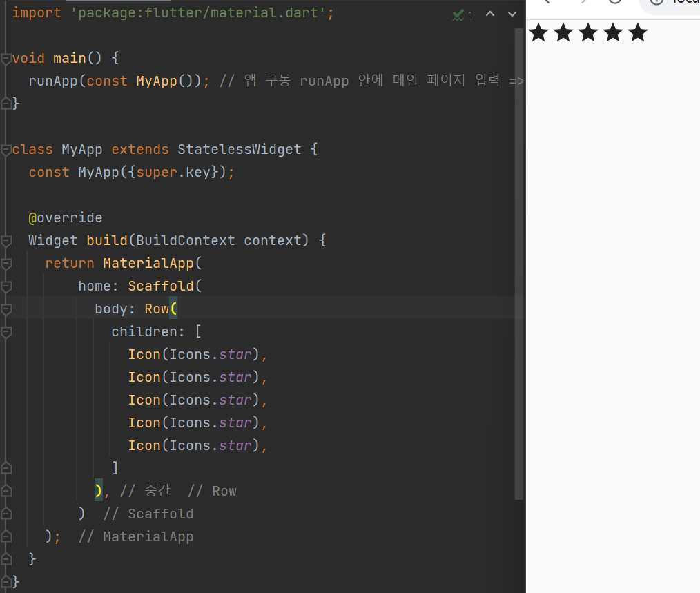The height and width of the screenshot is (593, 700).
Task: Click the // 중간 comment
Action: tap(145, 491)
